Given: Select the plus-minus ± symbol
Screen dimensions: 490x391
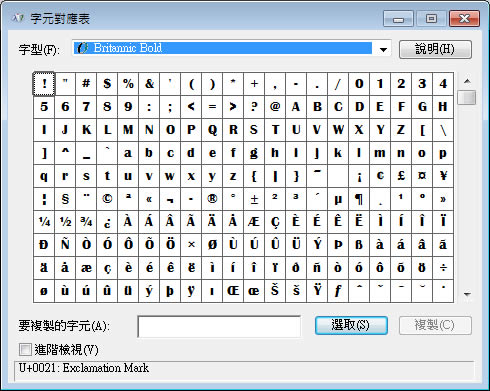Looking at the screenshot, I should coord(254,199).
